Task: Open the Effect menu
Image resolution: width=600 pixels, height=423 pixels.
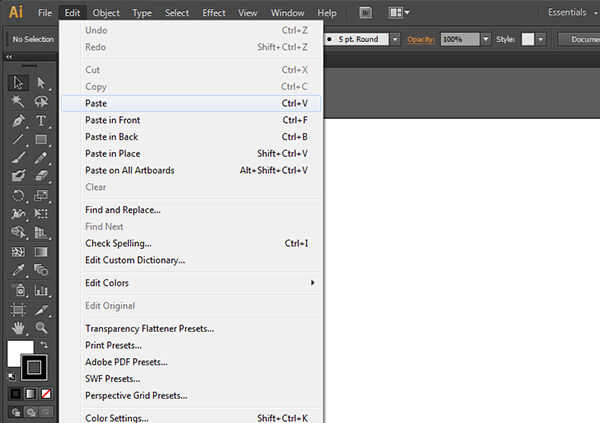Action: [x=214, y=13]
